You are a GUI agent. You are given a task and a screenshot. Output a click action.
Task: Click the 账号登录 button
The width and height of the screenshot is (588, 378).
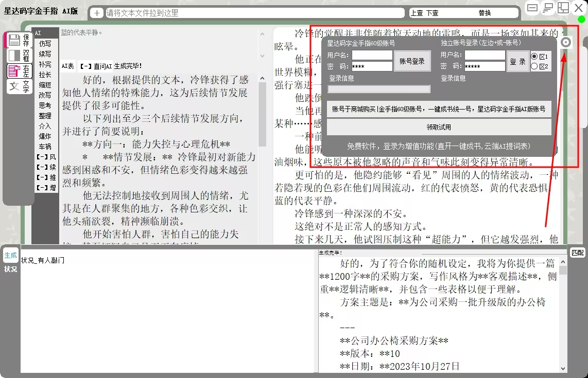click(412, 61)
